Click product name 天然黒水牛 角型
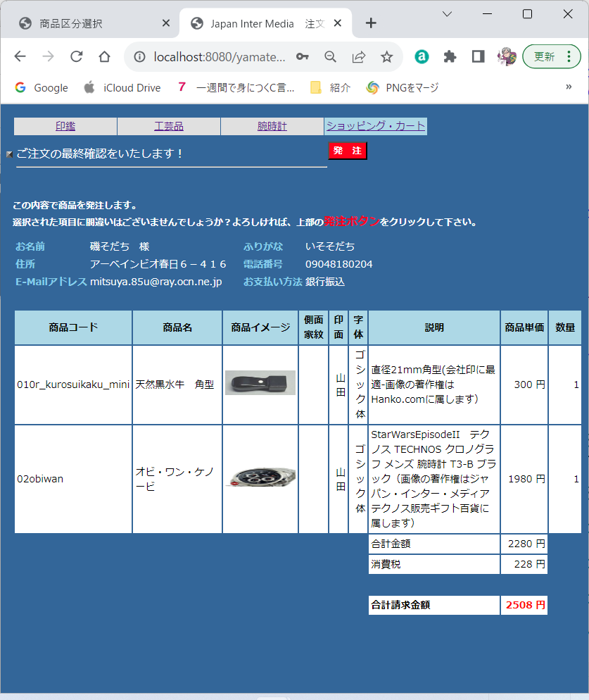Image resolution: width=589 pixels, height=700 pixels. pyautogui.click(x=175, y=385)
